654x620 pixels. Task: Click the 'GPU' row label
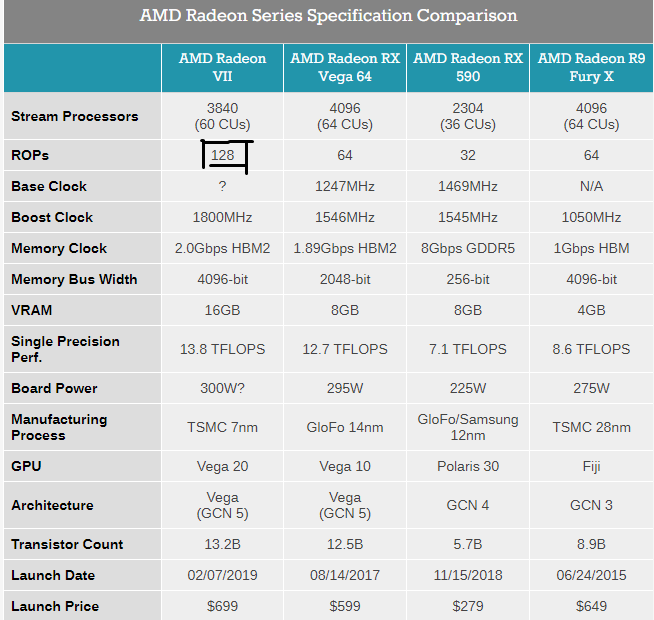pos(26,466)
